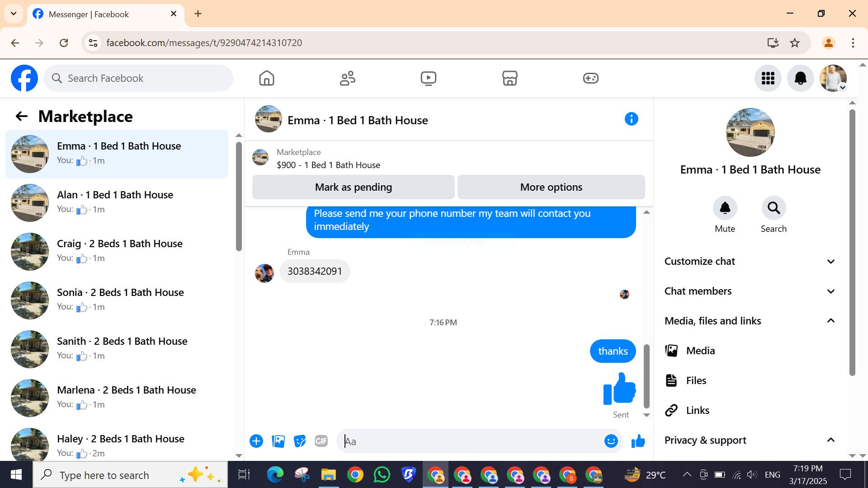This screenshot has height=488, width=868.
Task: Open the Facebook menu grid icon
Action: click(768, 78)
